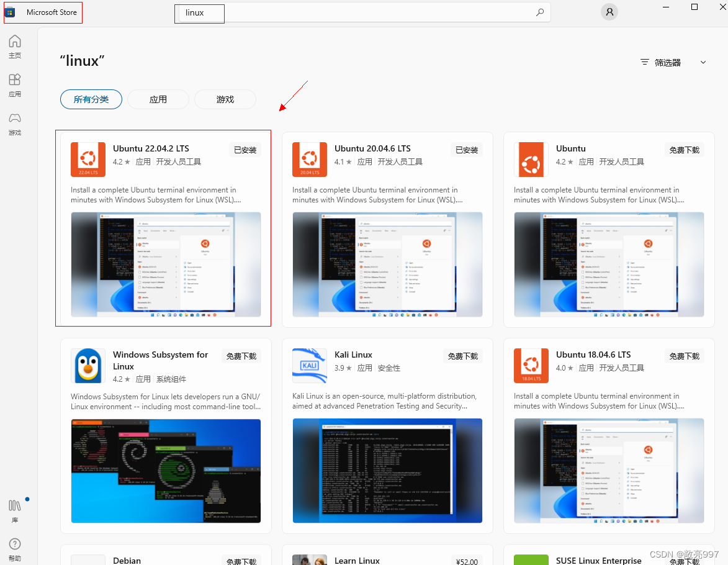Open the Windows Subsystem for Linux screenshot thumbnail
This screenshot has width=728, height=565.
[166, 471]
